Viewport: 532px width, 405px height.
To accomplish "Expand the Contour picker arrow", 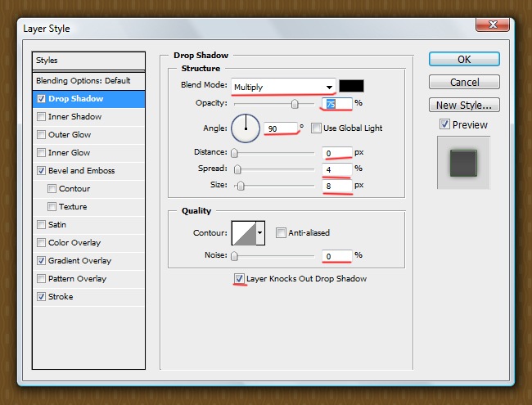I will [x=261, y=234].
